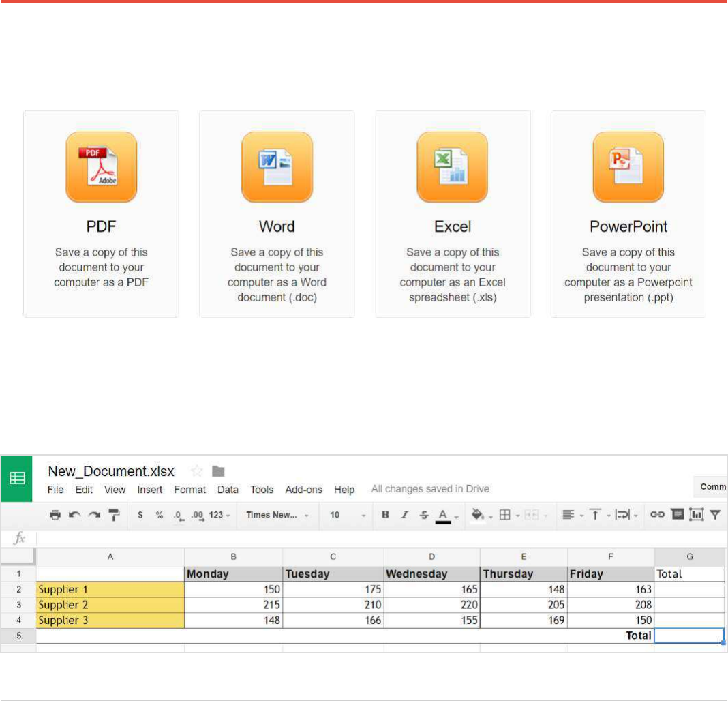Click the PowerPoint heading link

[x=628, y=226]
